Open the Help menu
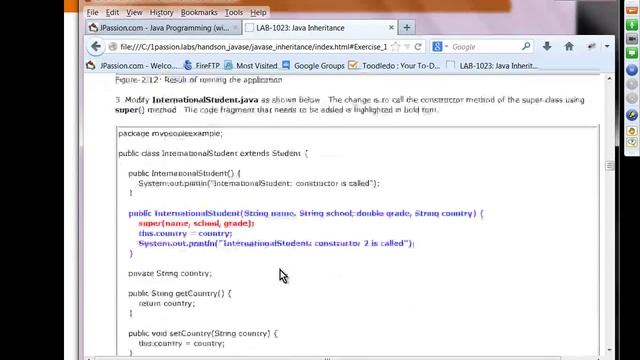This screenshot has height=360, width=640. (258, 12)
